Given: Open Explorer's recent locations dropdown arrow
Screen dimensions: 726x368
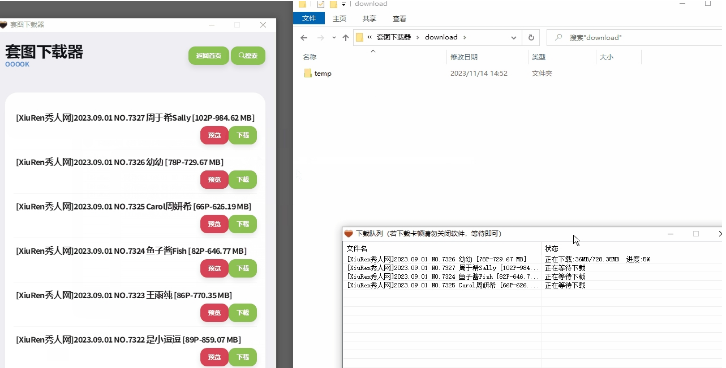Looking at the screenshot, I should pos(334,37).
